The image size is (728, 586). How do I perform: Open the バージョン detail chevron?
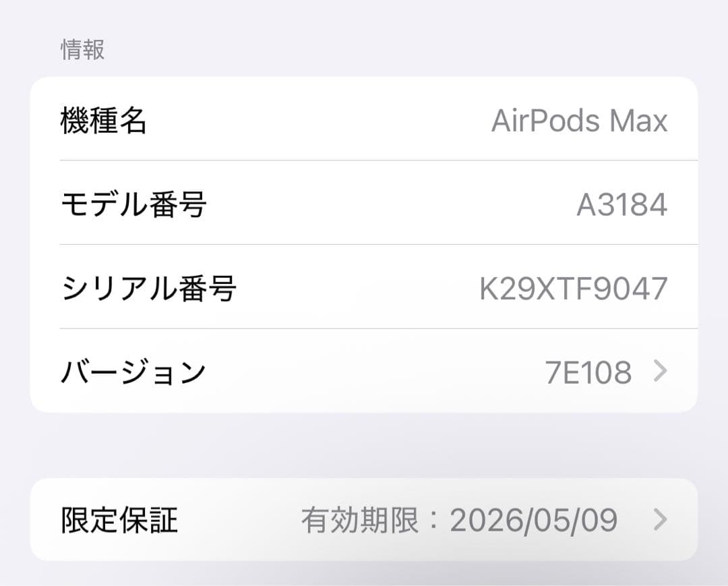661,370
